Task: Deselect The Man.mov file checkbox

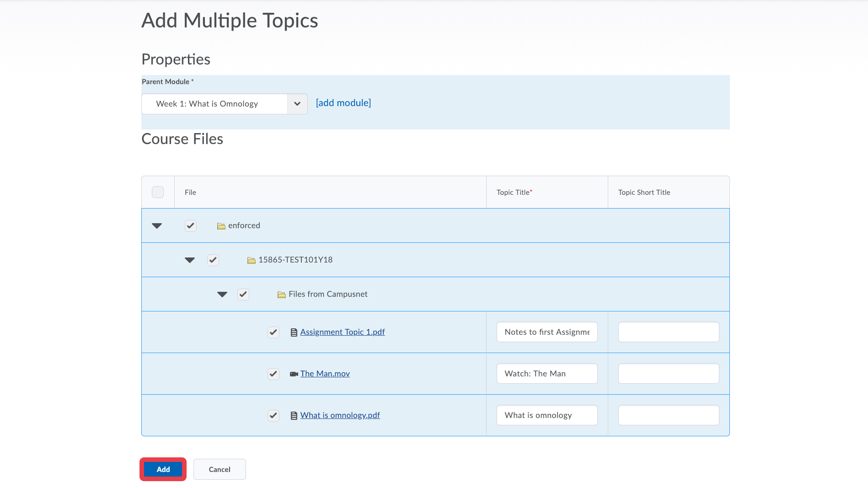Action: (x=273, y=374)
